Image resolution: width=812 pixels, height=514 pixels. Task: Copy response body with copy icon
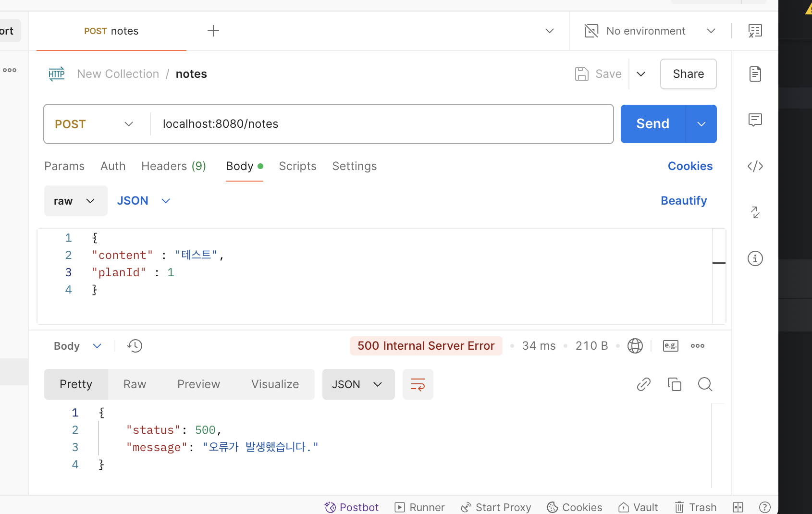(675, 384)
